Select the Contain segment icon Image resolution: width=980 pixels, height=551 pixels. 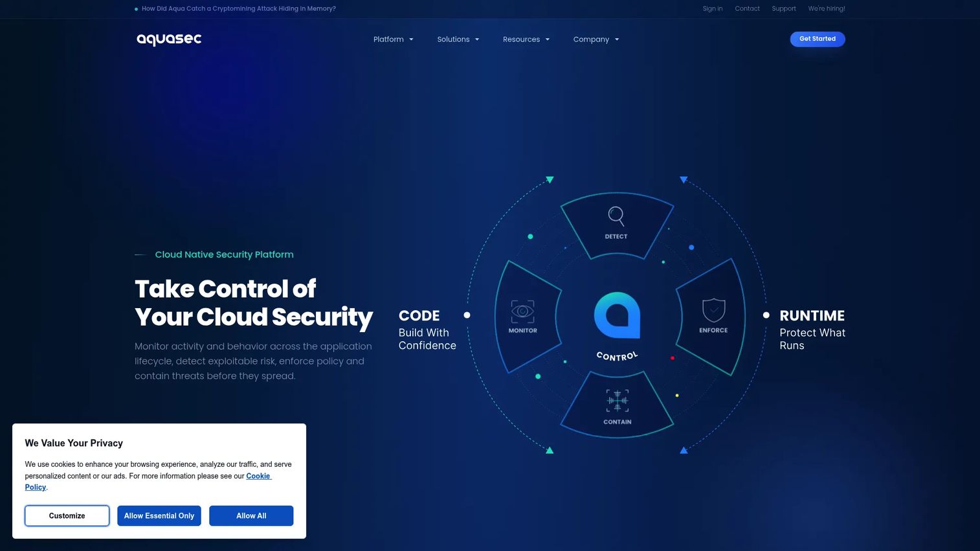tap(618, 401)
